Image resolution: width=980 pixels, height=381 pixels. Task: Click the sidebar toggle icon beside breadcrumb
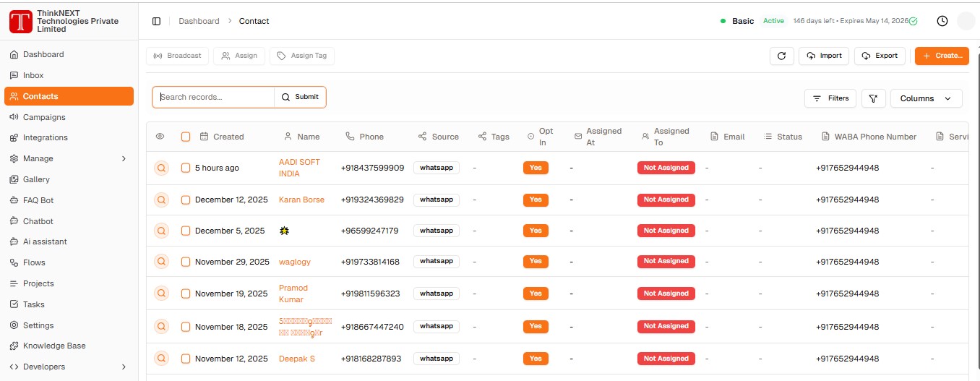156,21
